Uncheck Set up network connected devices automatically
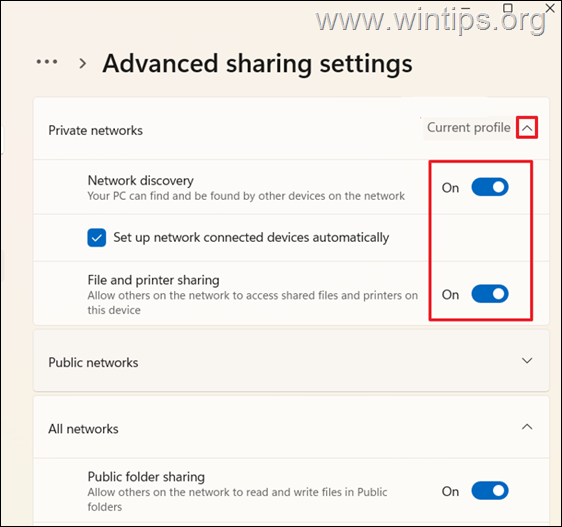The image size is (562, 527). (96, 238)
